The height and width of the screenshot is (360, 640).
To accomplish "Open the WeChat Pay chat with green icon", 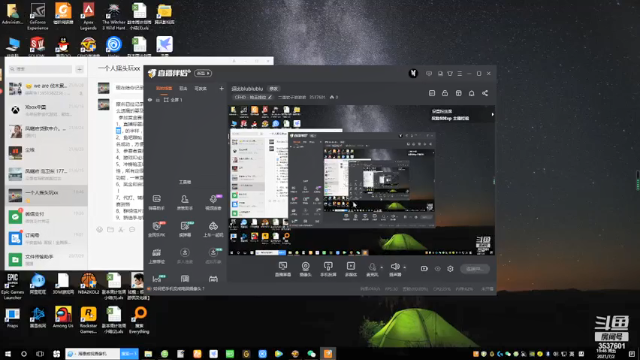I will 47,217.
